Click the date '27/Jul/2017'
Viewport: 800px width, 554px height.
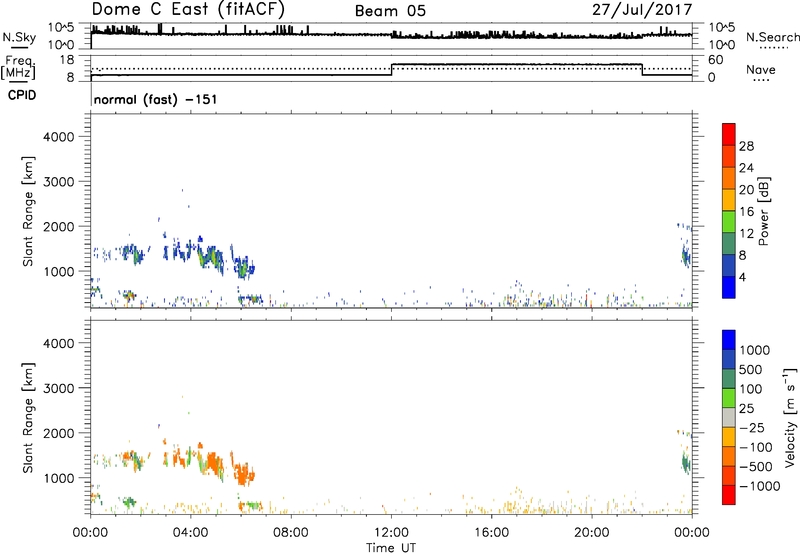(642, 10)
